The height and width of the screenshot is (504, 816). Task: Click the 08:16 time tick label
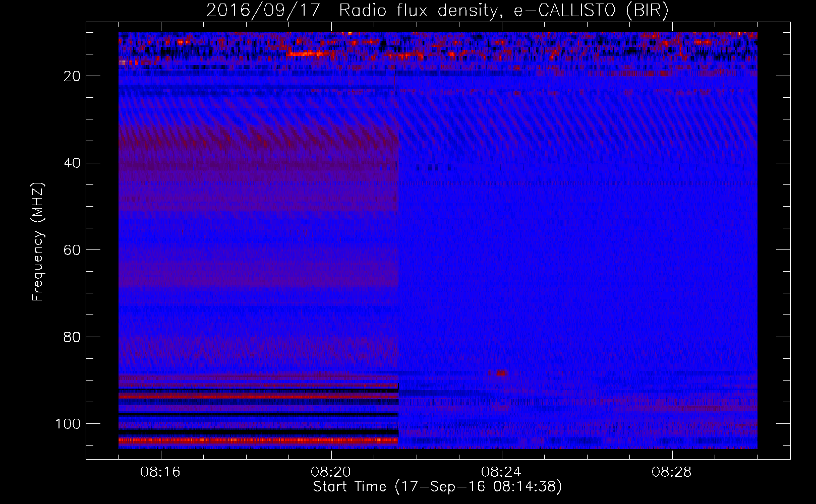[160, 472]
